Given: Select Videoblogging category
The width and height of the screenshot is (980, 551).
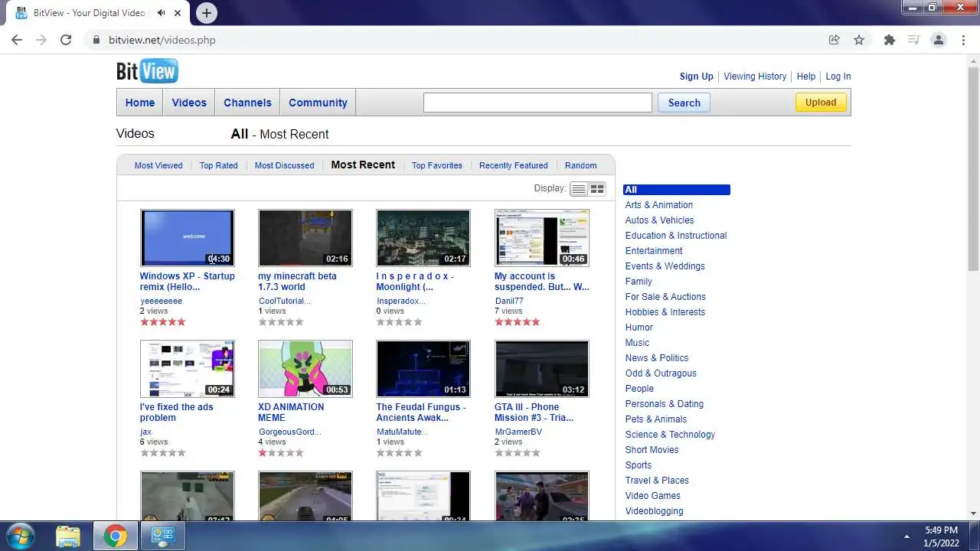Looking at the screenshot, I should [x=655, y=511].
